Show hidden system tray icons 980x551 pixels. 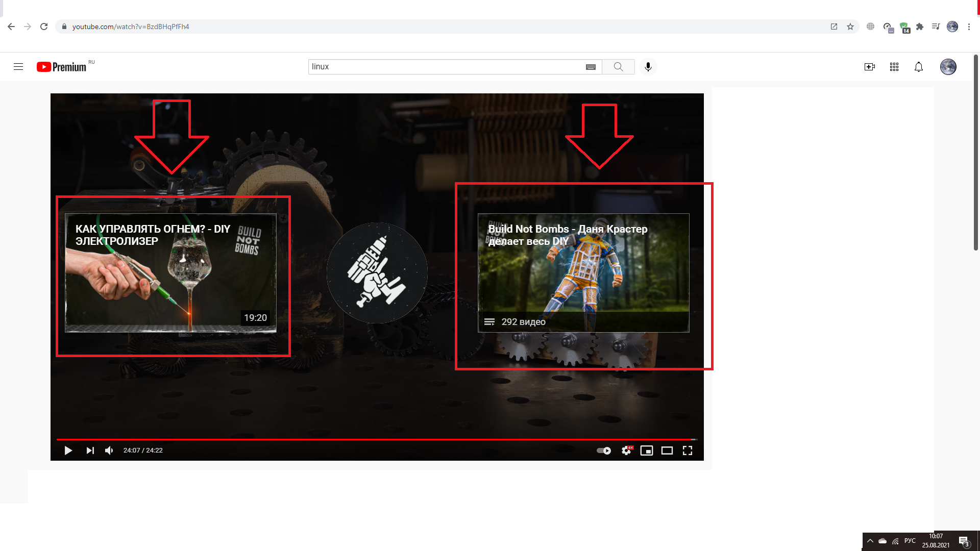click(870, 541)
